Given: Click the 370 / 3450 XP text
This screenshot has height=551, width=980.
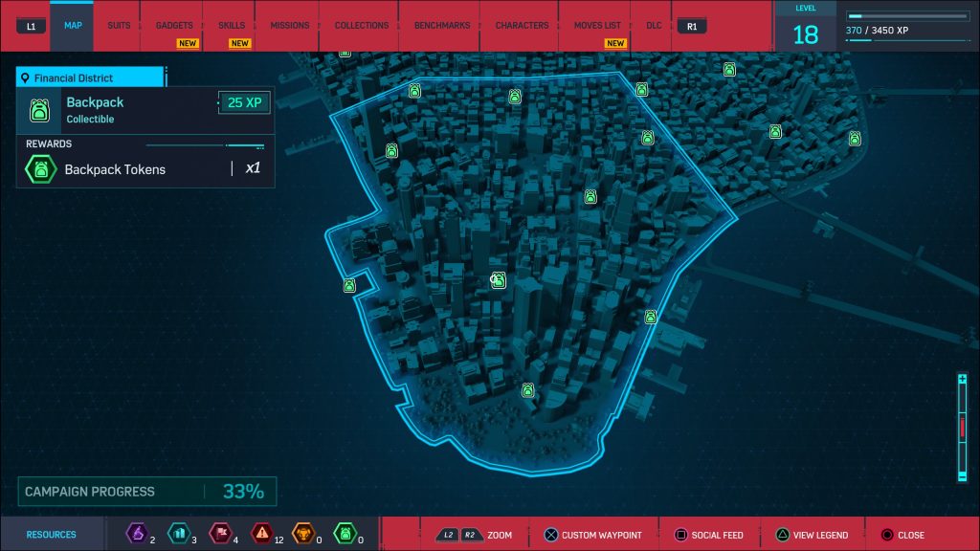Looking at the screenshot, I should coord(877,30).
